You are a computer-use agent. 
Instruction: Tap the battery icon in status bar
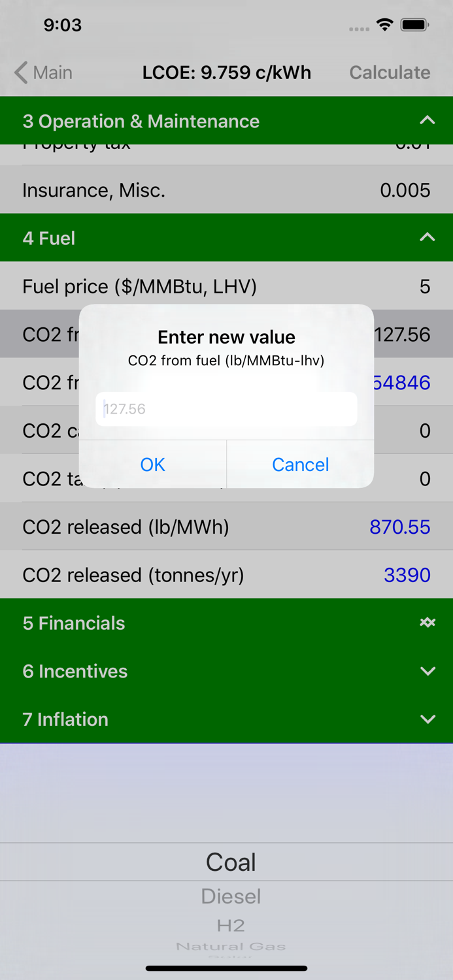(x=414, y=25)
